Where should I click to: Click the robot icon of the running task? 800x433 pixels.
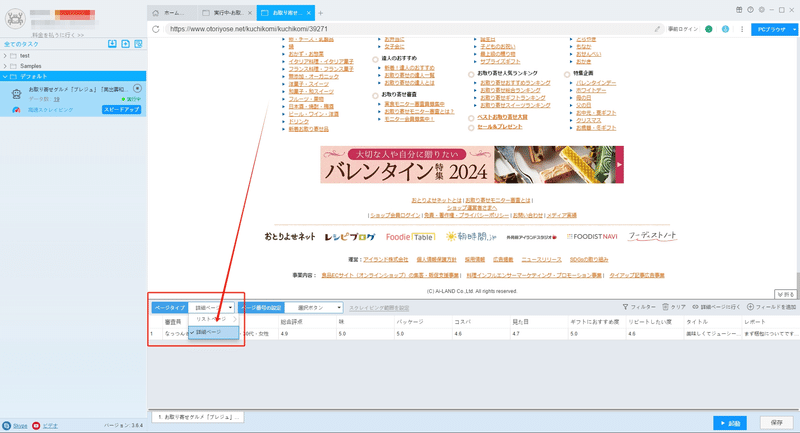click(16, 93)
